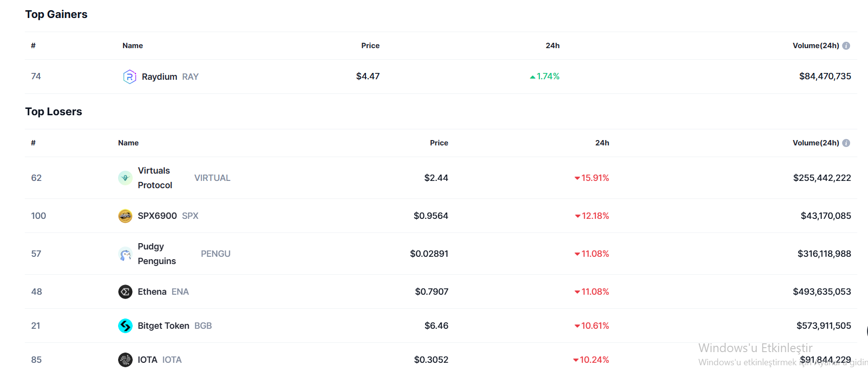868x373 pixels.
Task: Open the Ethena ENA coin link
Action: tap(152, 292)
